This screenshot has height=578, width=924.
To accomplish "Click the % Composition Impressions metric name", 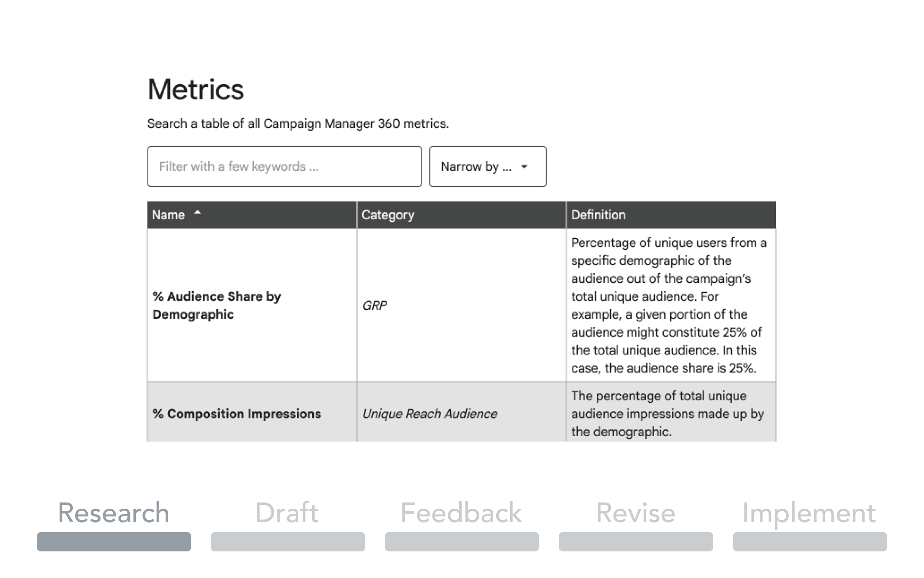I will [x=237, y=414].
